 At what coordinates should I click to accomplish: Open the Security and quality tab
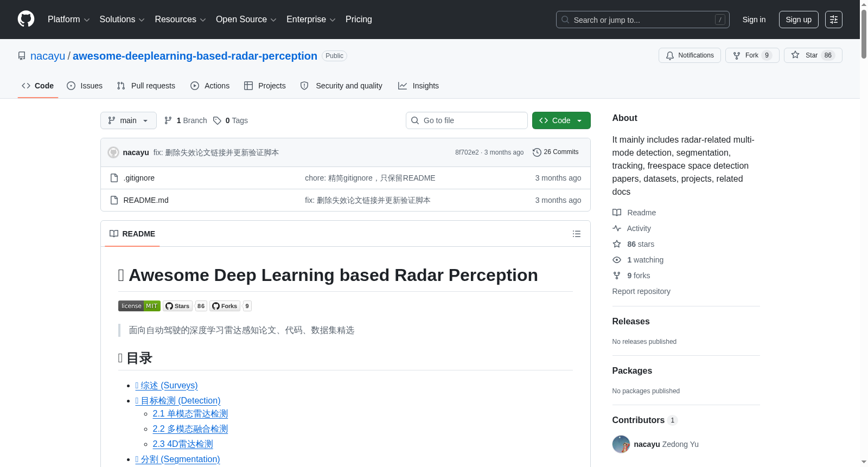click(x=341, y=86)
